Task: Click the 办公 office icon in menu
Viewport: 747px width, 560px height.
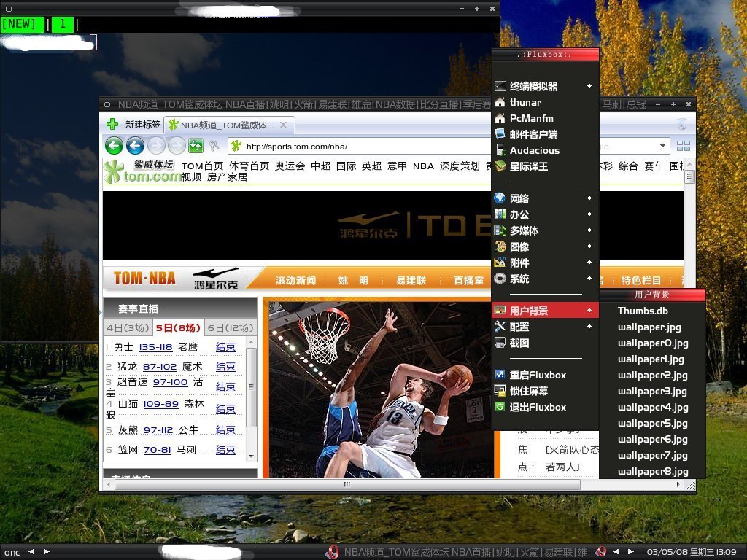Action: point(500,214)
